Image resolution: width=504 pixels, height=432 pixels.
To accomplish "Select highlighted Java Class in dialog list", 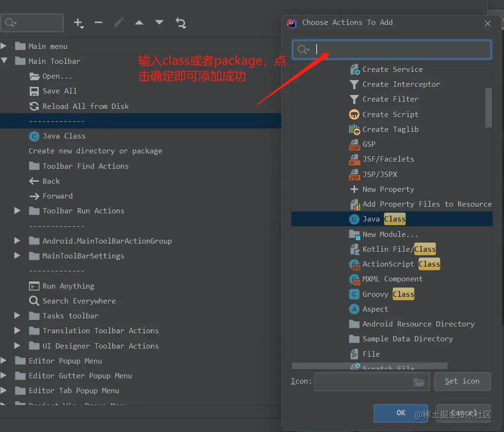I will (391, 219).
